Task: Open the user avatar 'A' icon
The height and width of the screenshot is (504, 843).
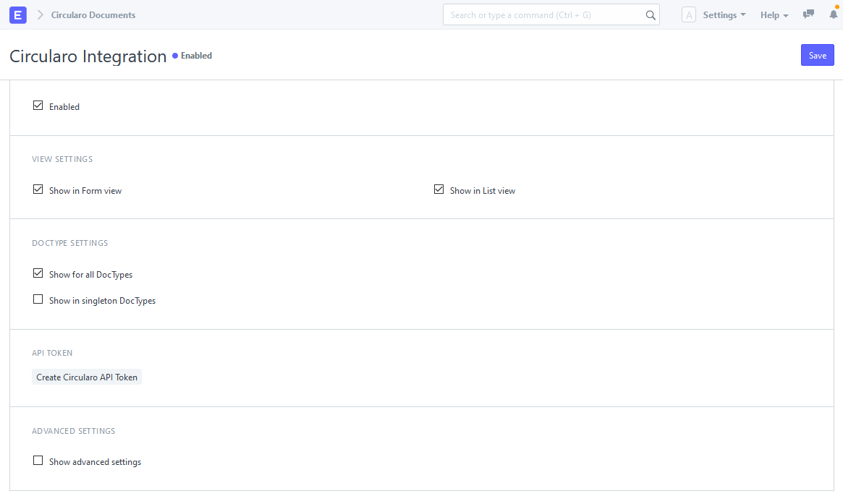Action: click(x=689, y=15)
